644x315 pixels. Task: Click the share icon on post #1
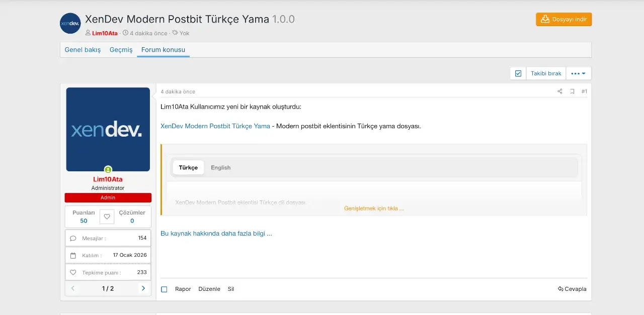point(559,91)
